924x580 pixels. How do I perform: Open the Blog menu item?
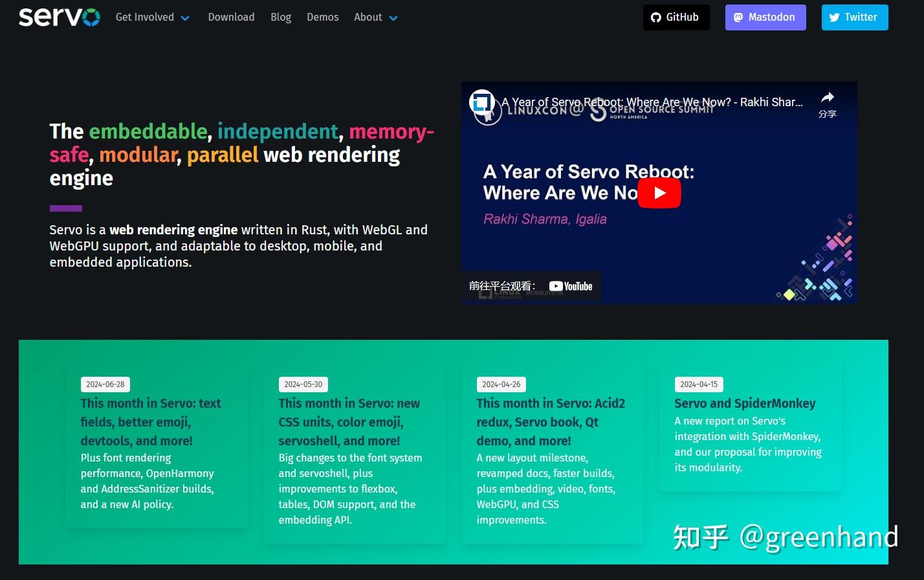[281, 17]
